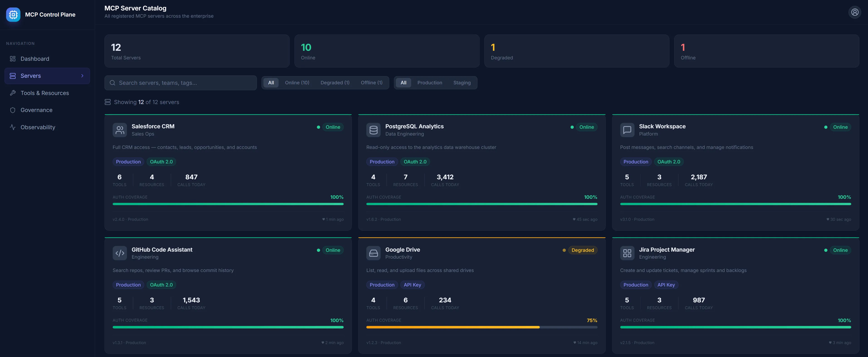Click heartbeat icon on GitHub Code Assistant card
The height and width of the screenshot is (357, 868).
[x=323, y=342]
